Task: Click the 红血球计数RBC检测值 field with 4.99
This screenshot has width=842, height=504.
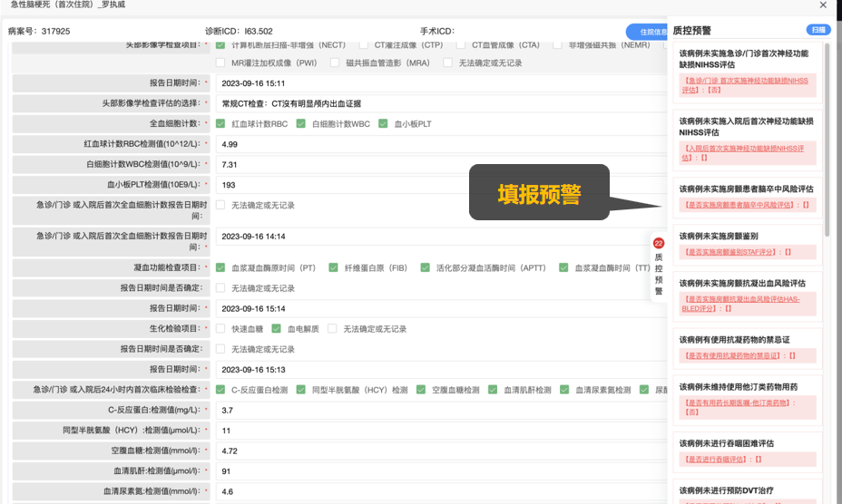Action: [436, 144]
